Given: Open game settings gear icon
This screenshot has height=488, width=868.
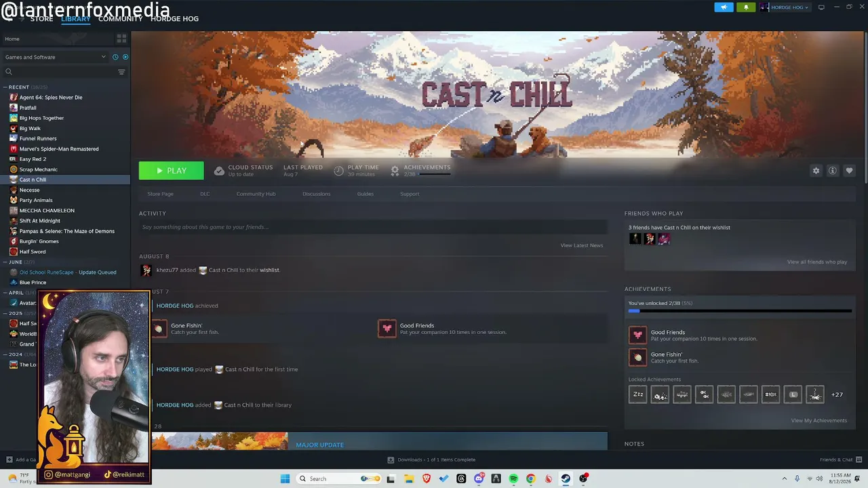Looking at the screenshot, I should (x=816, y=171).
